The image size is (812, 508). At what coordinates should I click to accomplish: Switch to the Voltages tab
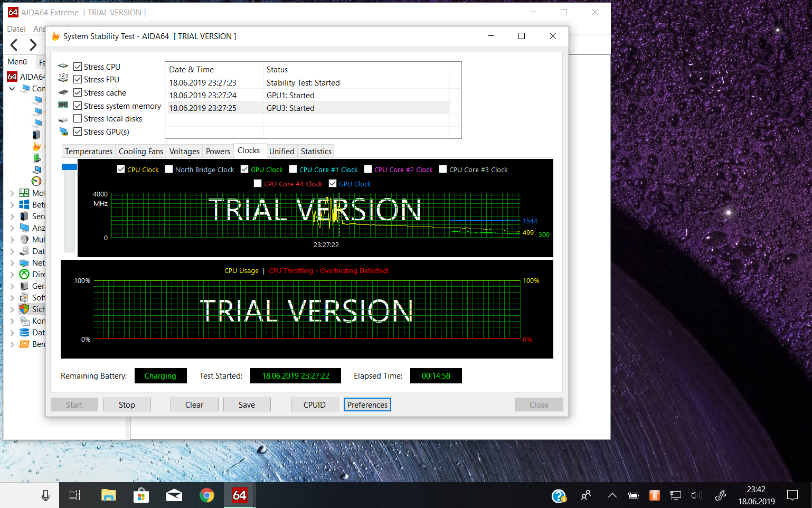184,151
